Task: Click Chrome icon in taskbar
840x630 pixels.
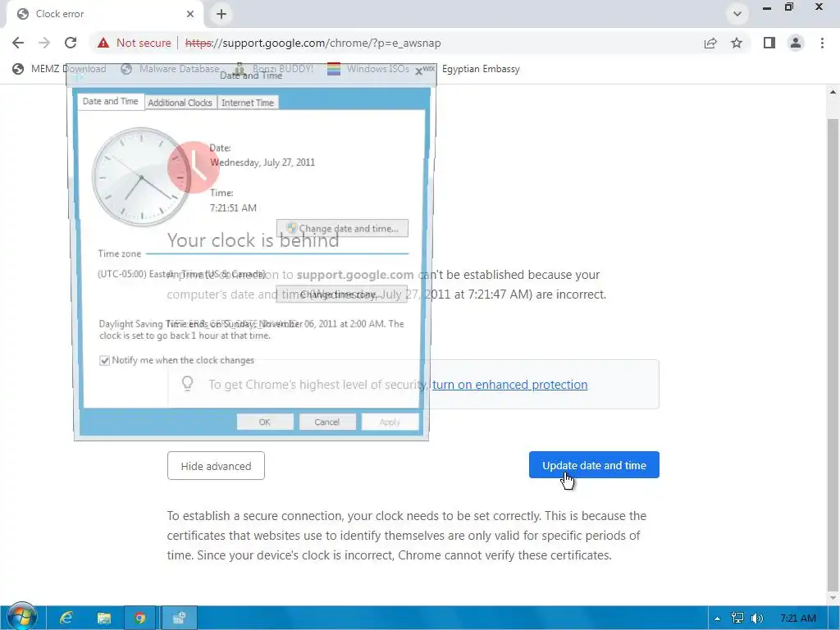Action: pyautogui.click(x=139, y=619)
